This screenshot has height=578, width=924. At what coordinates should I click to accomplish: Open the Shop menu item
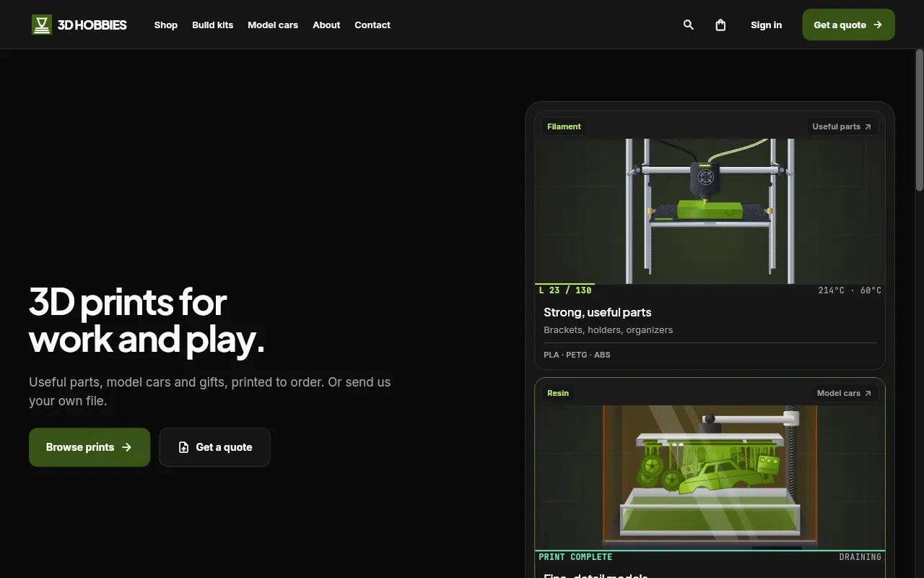[165, 25]
